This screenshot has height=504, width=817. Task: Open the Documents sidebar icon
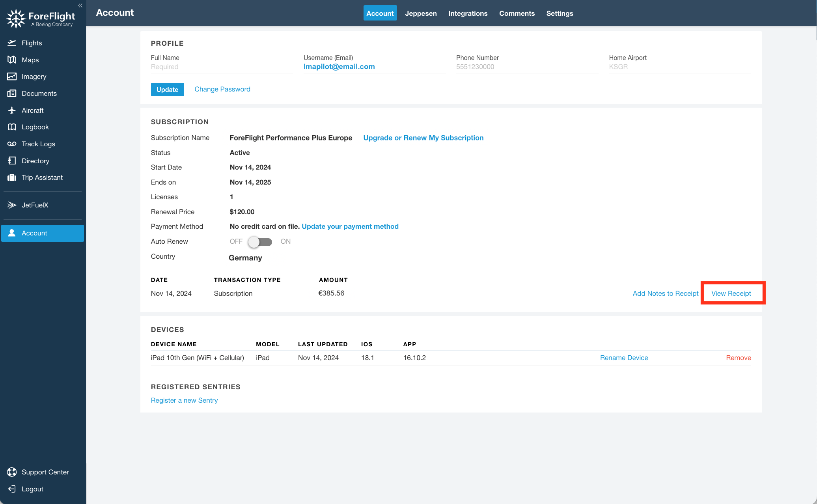click(x=12, y=93)
